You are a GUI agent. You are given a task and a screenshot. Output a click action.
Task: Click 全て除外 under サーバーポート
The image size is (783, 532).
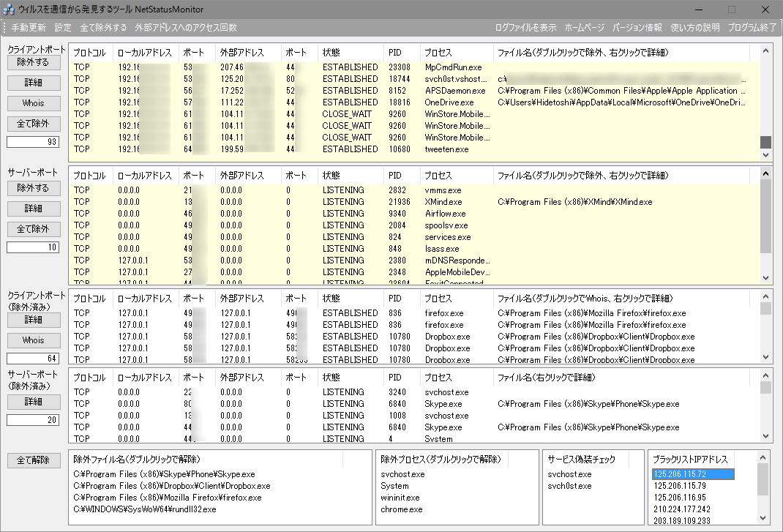tap(33, 229)
